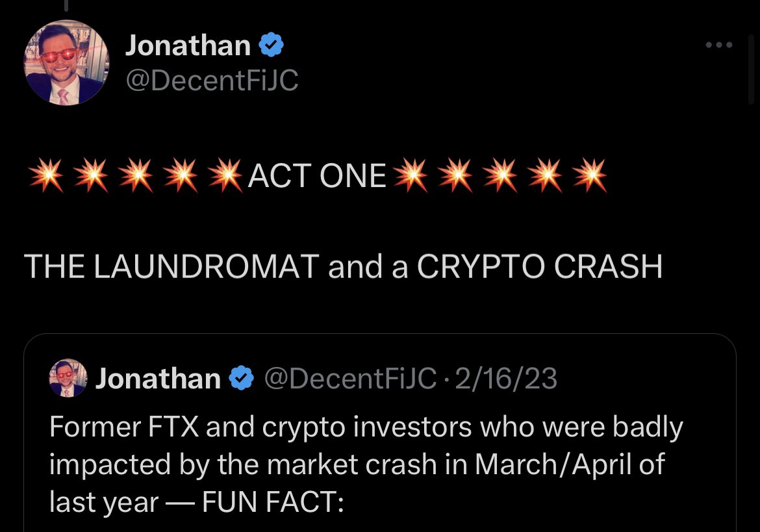Click the large @DecentFiJC handle under the name

(212, 81)
